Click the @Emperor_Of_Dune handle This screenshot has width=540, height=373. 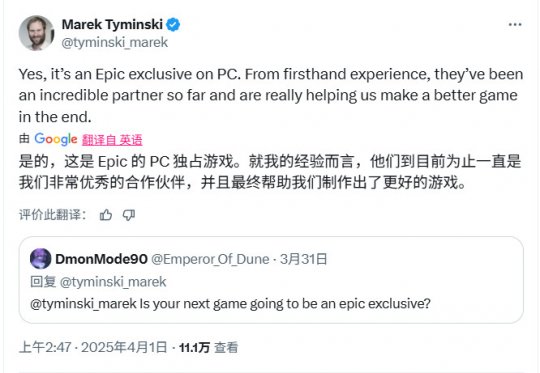click(x=210, y=259)
